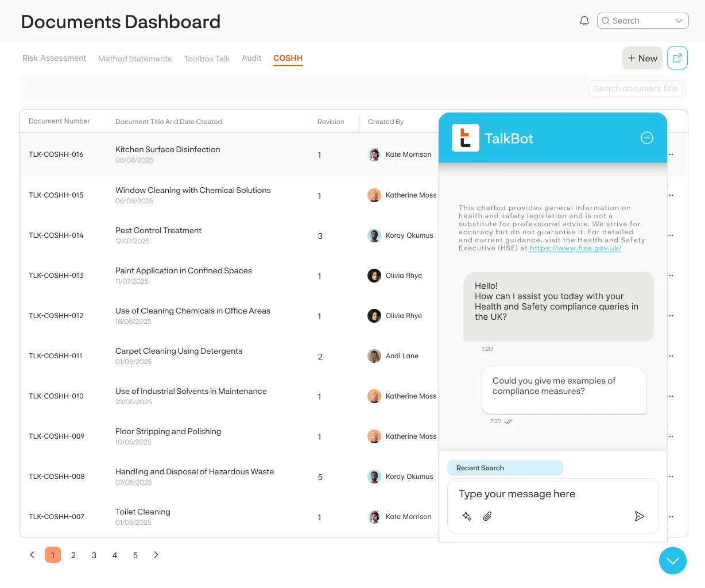
Task: Click the TalkBot logo icon
Action: coord(466,138)
